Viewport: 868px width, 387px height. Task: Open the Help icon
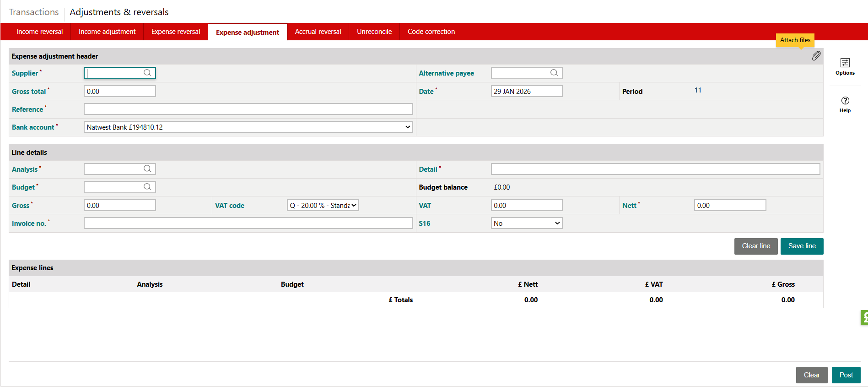(x=845, y=104)
